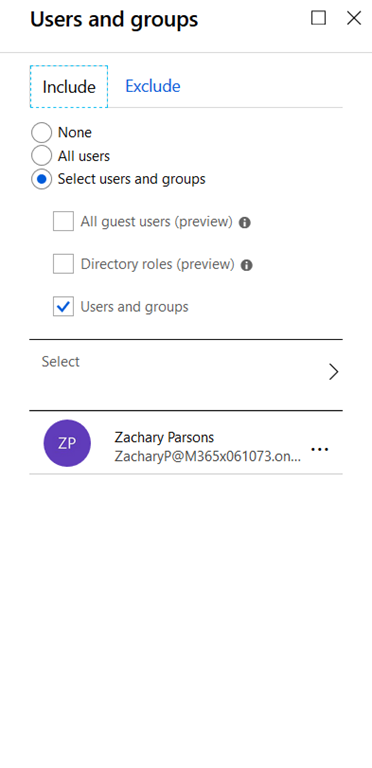Switch to the Exclude tab
The height and width of the screenshot is (768, 372).
[153, 86]
